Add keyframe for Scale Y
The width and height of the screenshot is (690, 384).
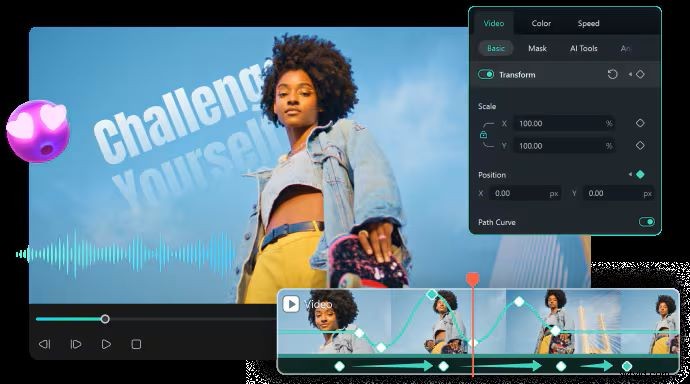[640, 145]
